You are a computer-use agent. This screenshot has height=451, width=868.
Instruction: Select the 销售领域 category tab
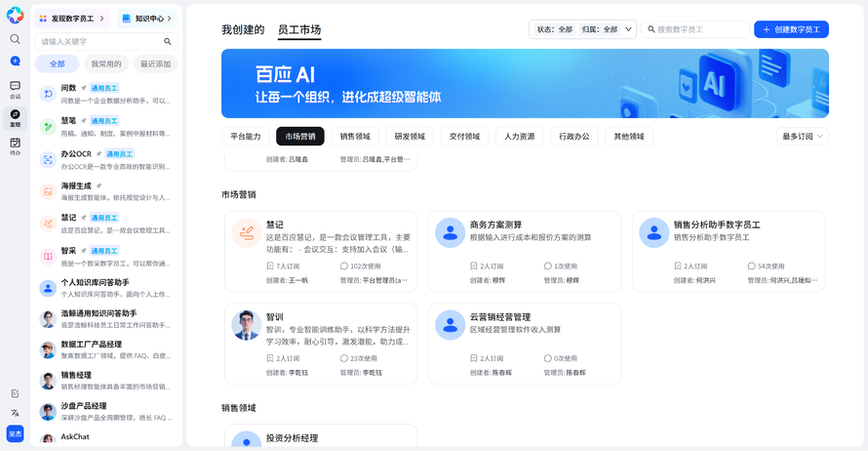[x=355, y=137]
